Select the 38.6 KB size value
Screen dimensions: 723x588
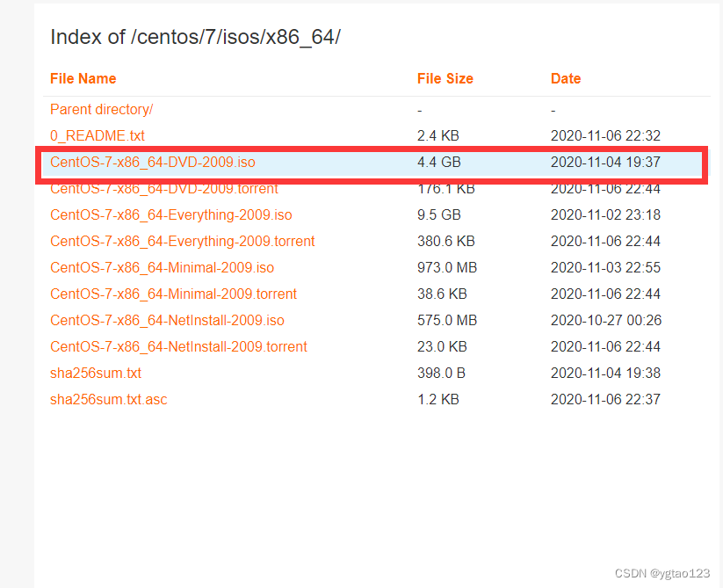click(x=442, y=294)
